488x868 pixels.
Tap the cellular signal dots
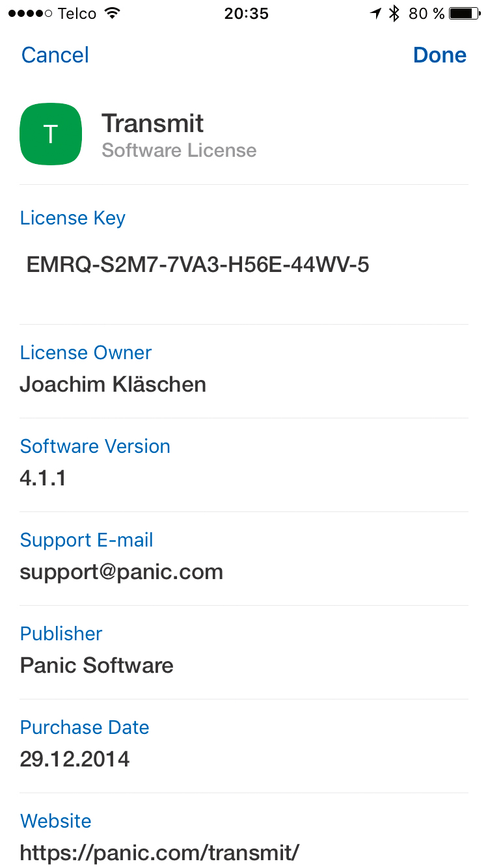(x=30, y=14)
